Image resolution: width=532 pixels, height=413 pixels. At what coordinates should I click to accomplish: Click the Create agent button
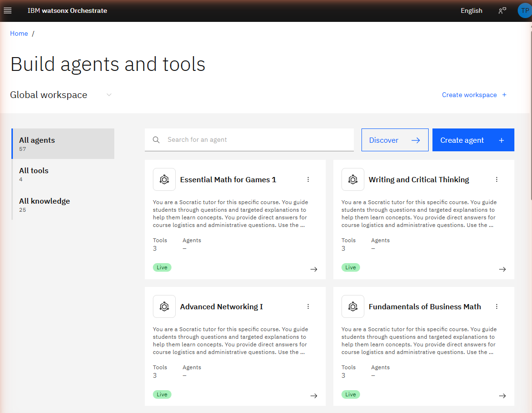tap(473, 140)
